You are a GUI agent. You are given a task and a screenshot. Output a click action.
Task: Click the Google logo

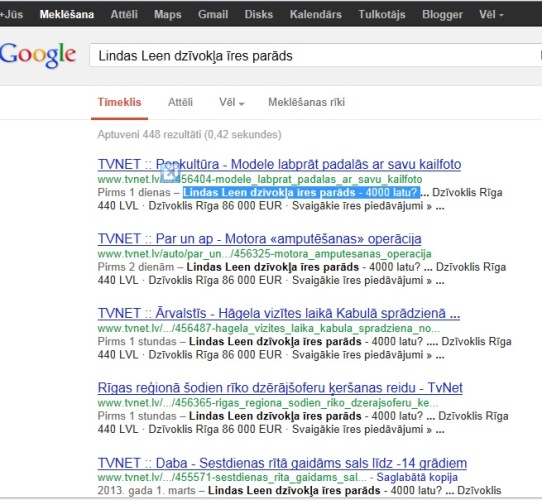point(38,55)
